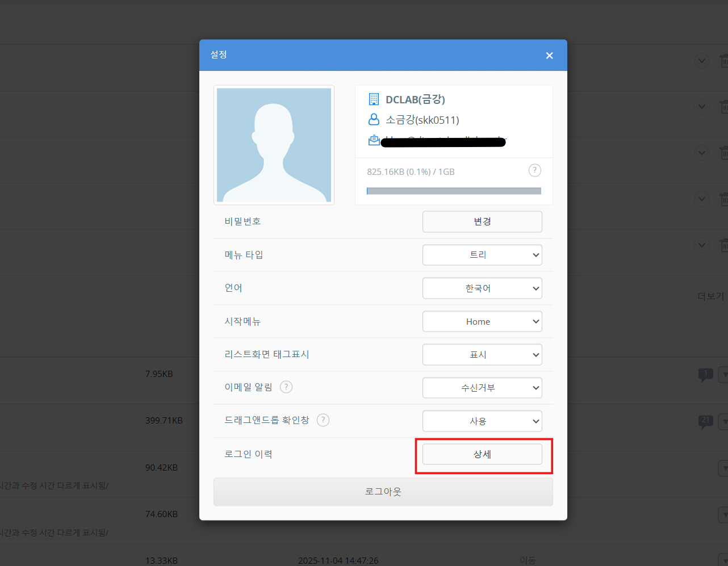Open the 메뉴 타입 dropdown set to 트리
Image resolution: width=728 pixels, height=566 pixels.
pos(482,255)
